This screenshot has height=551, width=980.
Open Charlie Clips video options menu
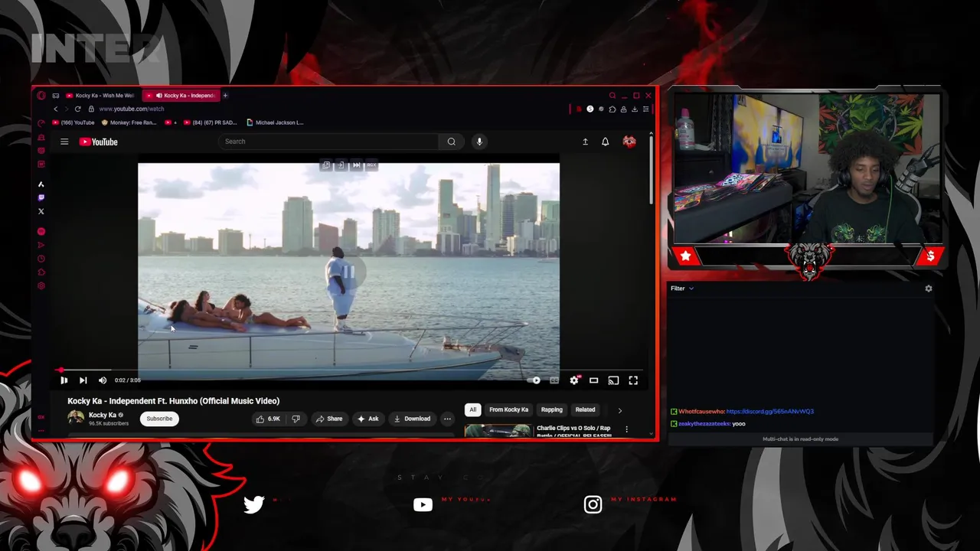pyautogui.click(x=626, y=429)
